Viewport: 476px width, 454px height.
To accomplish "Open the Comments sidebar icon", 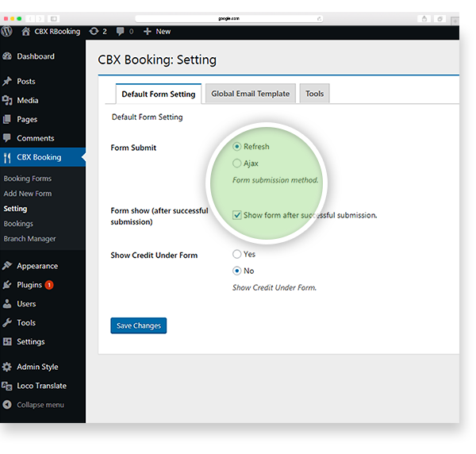I will pyautogui.click(x=7, y=138).
